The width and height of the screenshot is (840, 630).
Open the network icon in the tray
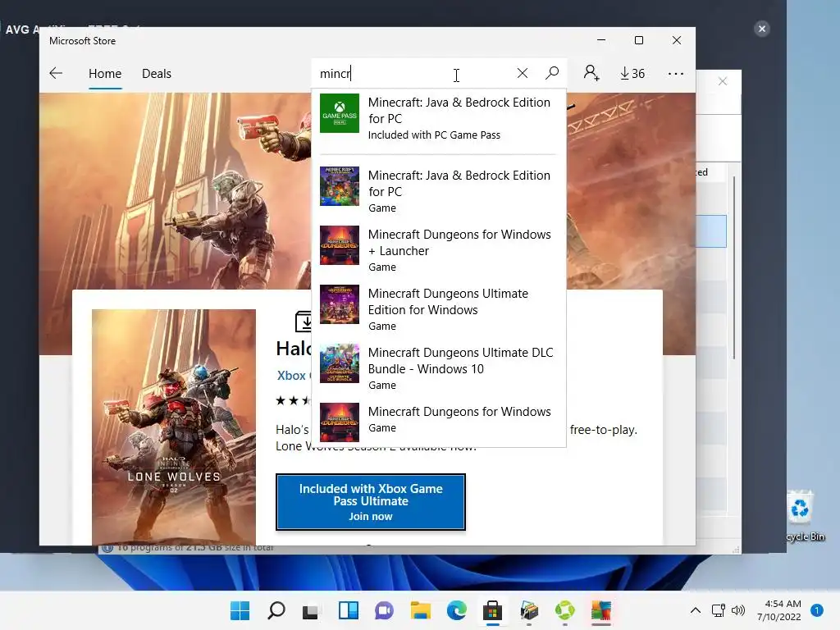click(718, 610)
